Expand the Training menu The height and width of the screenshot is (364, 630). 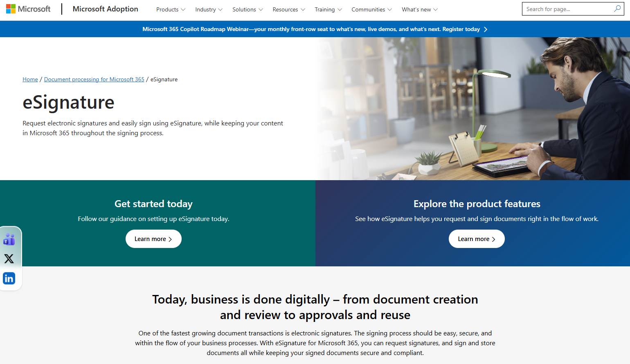coord(328,9)
